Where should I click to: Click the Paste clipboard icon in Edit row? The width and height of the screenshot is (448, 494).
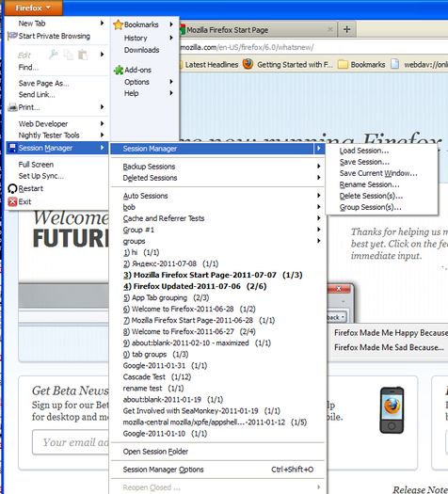[83, 55]
